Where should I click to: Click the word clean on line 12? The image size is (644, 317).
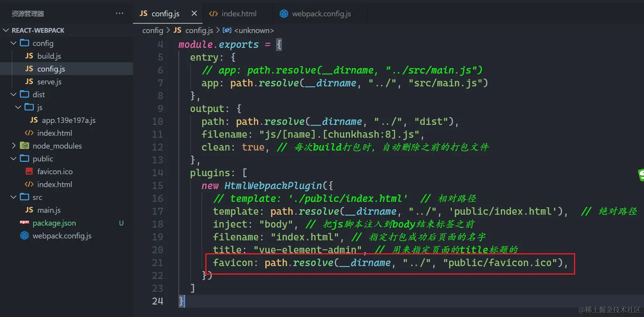tap(215, 147)
